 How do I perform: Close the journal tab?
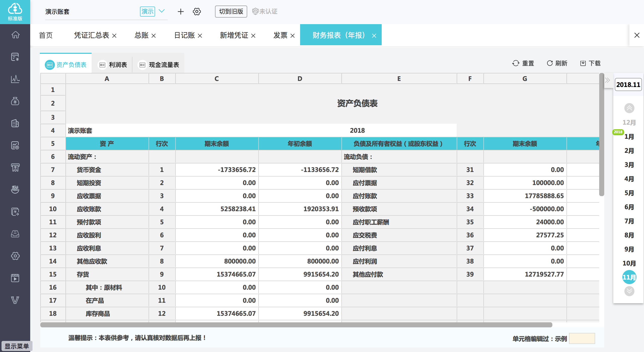200,36
